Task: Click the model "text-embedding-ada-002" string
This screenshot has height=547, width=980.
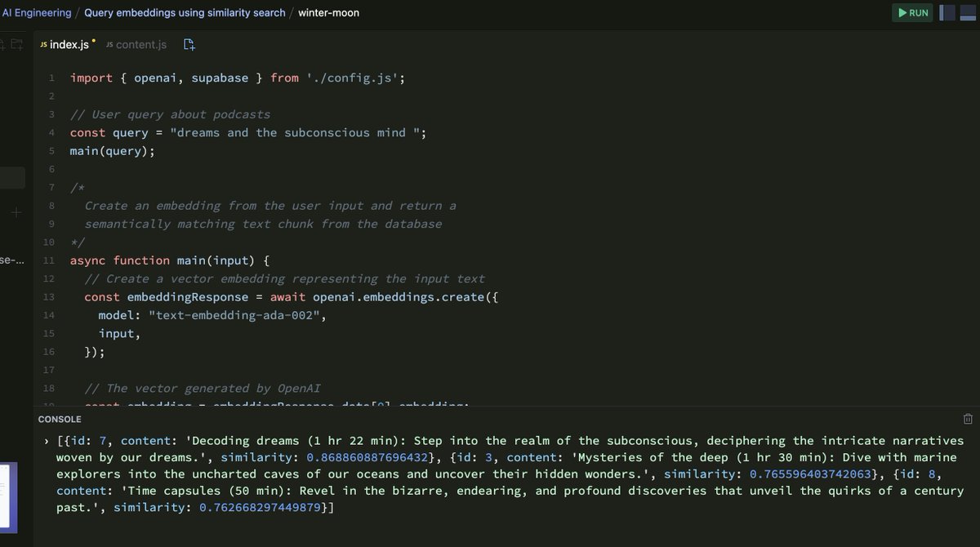Action: [236, 315]
